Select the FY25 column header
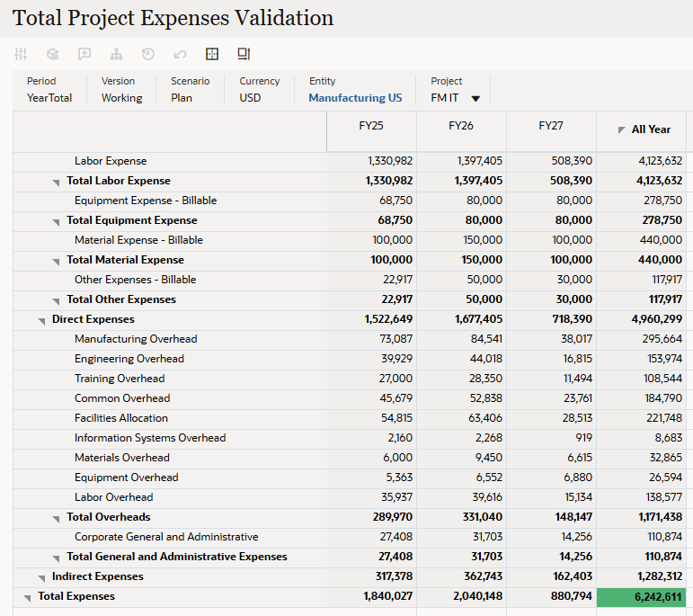This screenshot has height=616, width=693. coord(372,131)
